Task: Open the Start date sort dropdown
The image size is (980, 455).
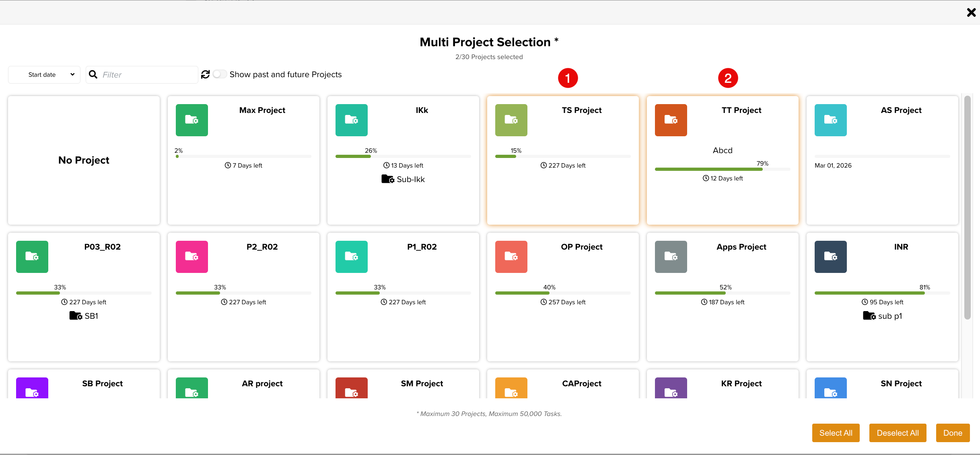Action: 44,75
